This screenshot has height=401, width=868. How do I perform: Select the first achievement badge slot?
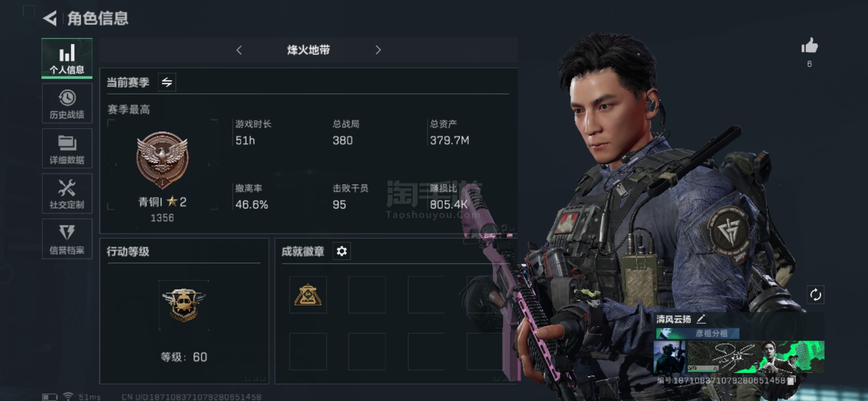coord(308,295)
